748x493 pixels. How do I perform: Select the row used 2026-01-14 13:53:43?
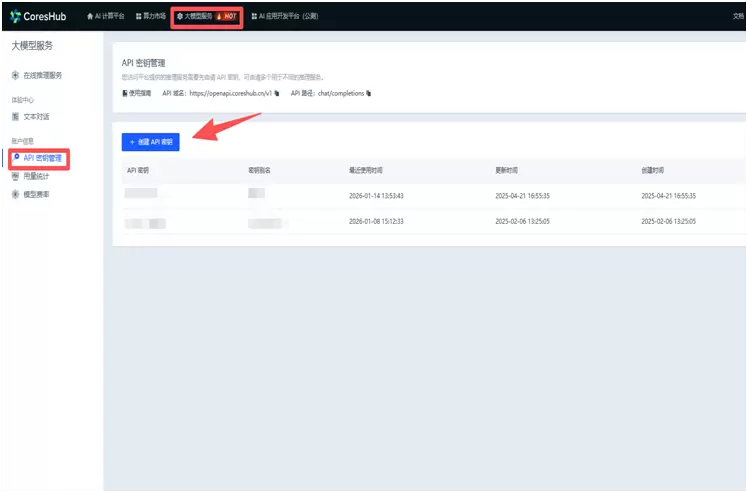coord(376,195)
